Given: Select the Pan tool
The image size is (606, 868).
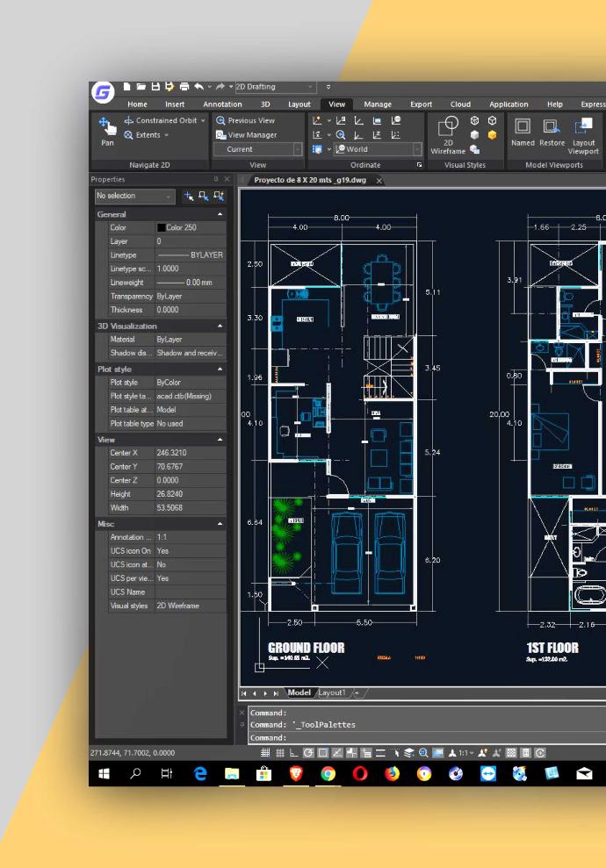Looking at the screenshot, I should click(x=107, y=131).
